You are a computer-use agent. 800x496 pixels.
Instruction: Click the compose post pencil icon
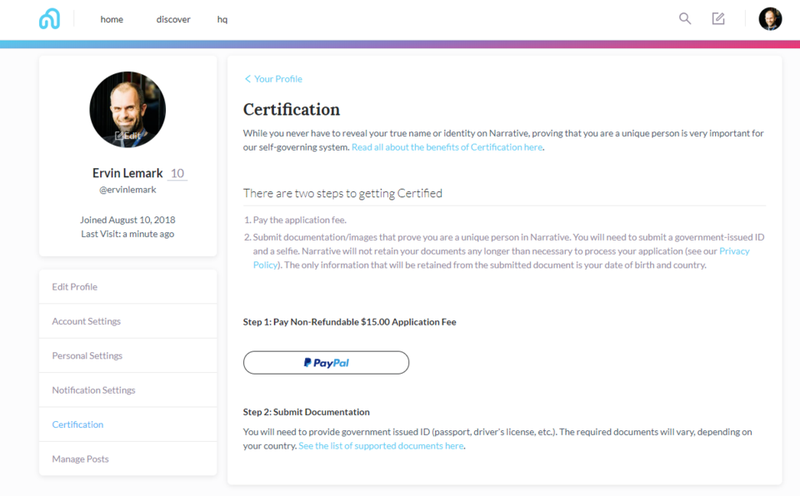tap(718, 19)
